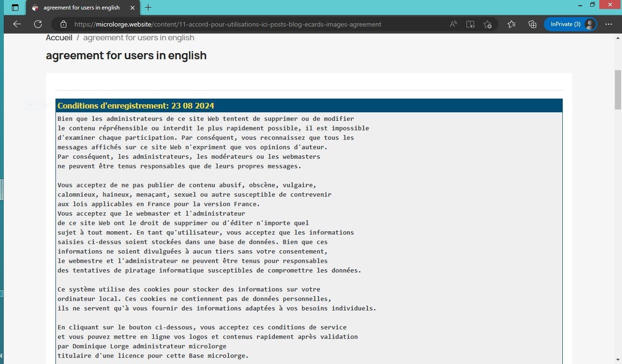Click line starting 'Bien que les administrateurs'
This screenshot has width=622, height=364.
point(206,118)
